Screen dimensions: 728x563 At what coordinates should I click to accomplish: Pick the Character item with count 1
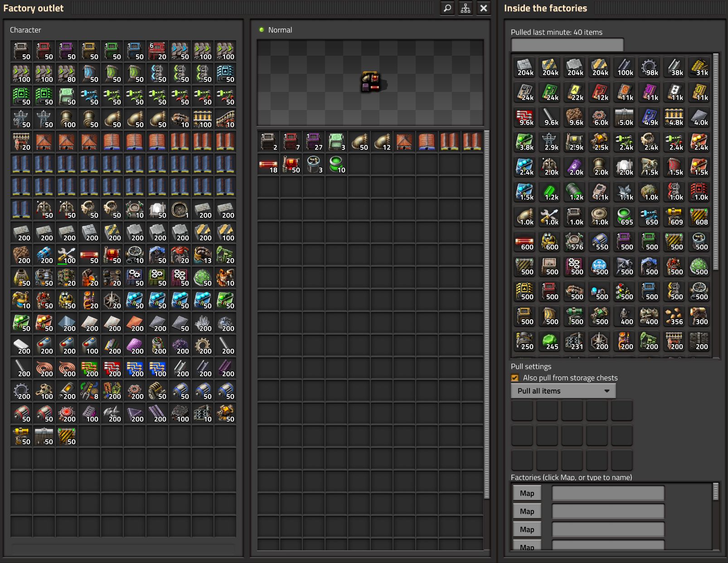(180, 210)
